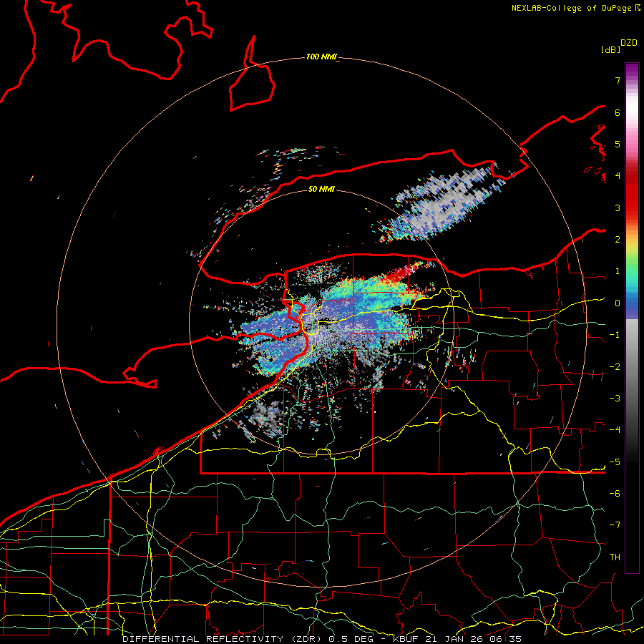Click the NEXLAB-College of DuPage watermark text
Screen dimensions: 644x644
click(575, 8)
